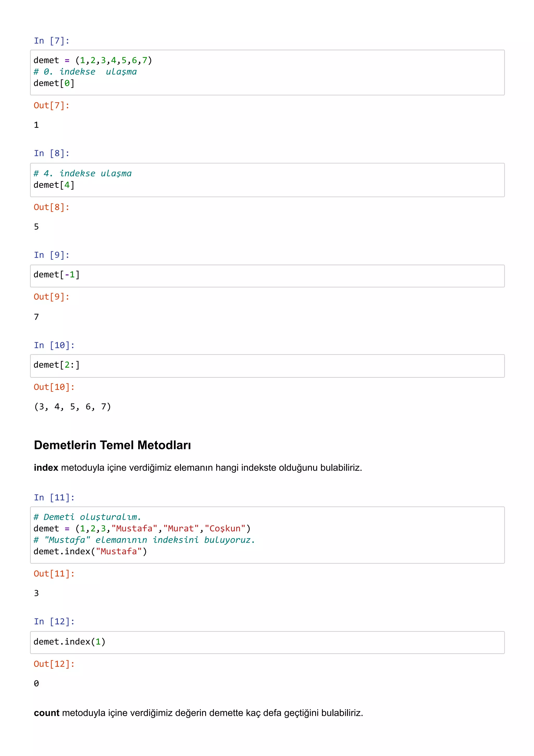This screenshot has width=534, height=756.
Task: Click the output value 7 under Out[9]
Action: click(36, 317)
